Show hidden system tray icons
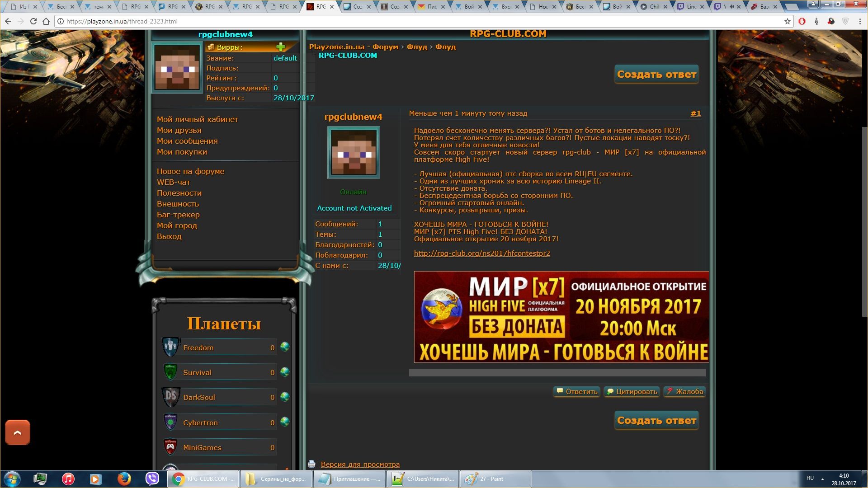Screen dimensions: 868x488 (822, 479)
